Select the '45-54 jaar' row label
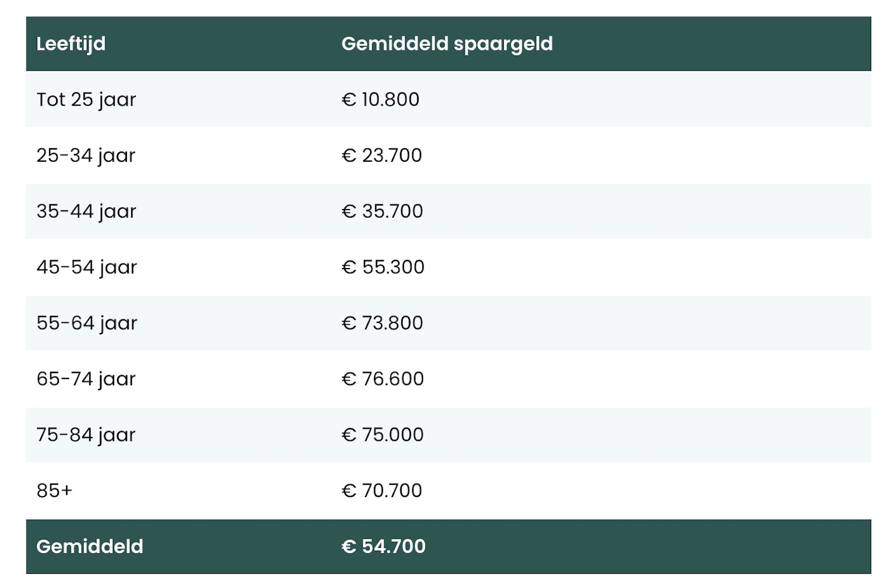The height and width of the screenshot is (588, 886). coord(87,267)
